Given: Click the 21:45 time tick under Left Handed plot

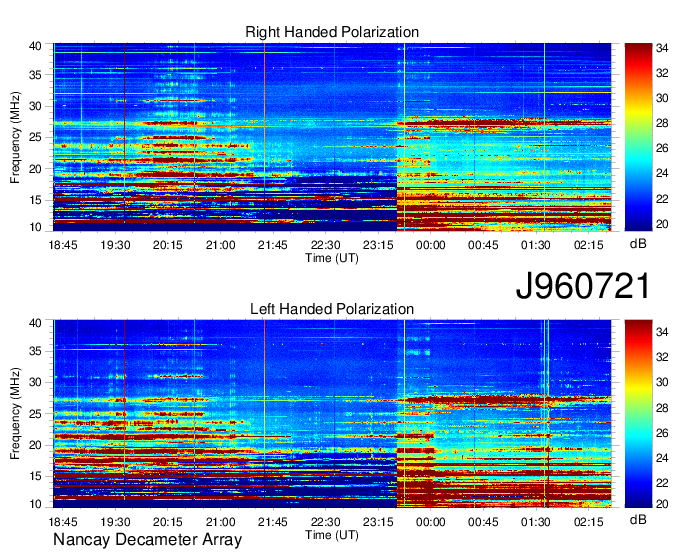Looking at the screenshot, I should (273, 522).
